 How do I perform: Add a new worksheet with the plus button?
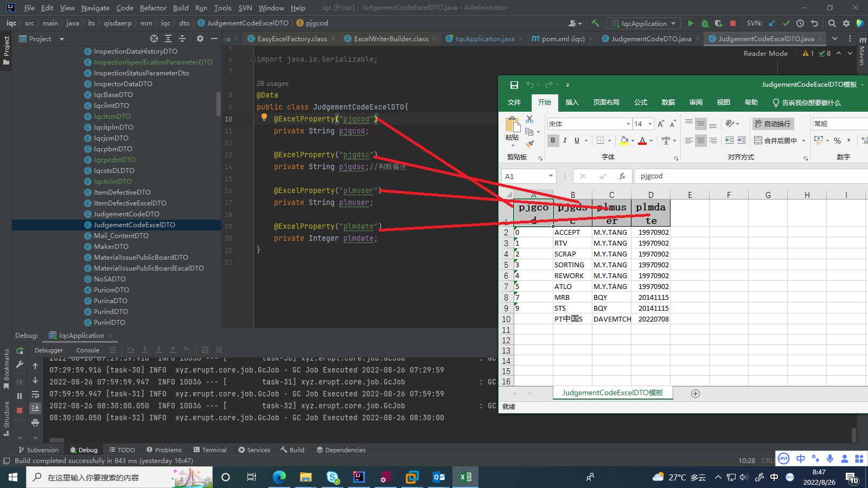pos(695,393)
